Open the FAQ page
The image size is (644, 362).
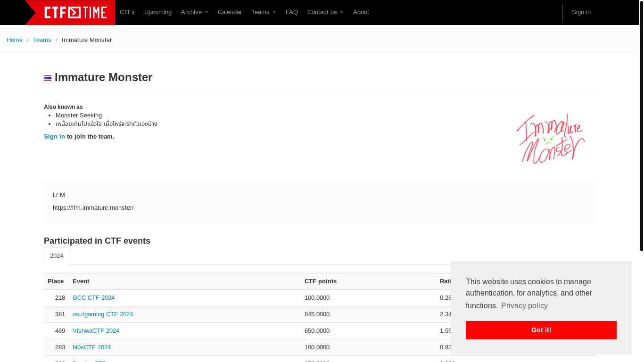point(292,12)
